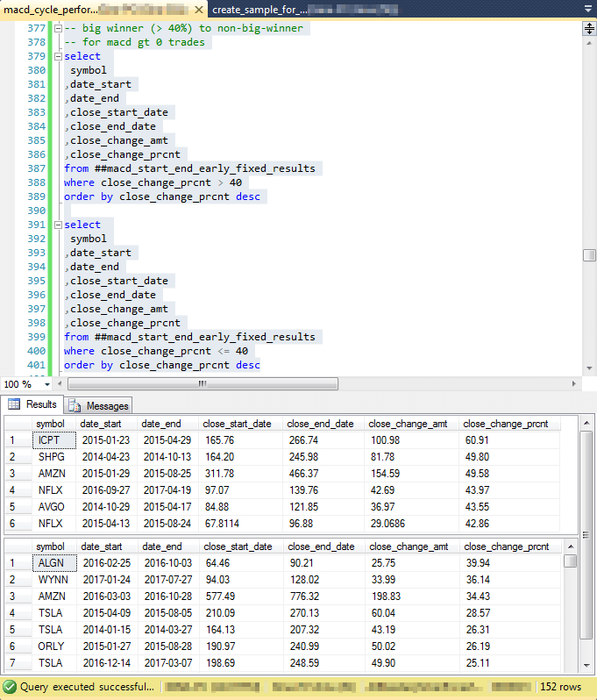The width and height of the screenshot is (597, 700).
Task: Click the order by clause on line 401
Action: click(x=161, y=365)
